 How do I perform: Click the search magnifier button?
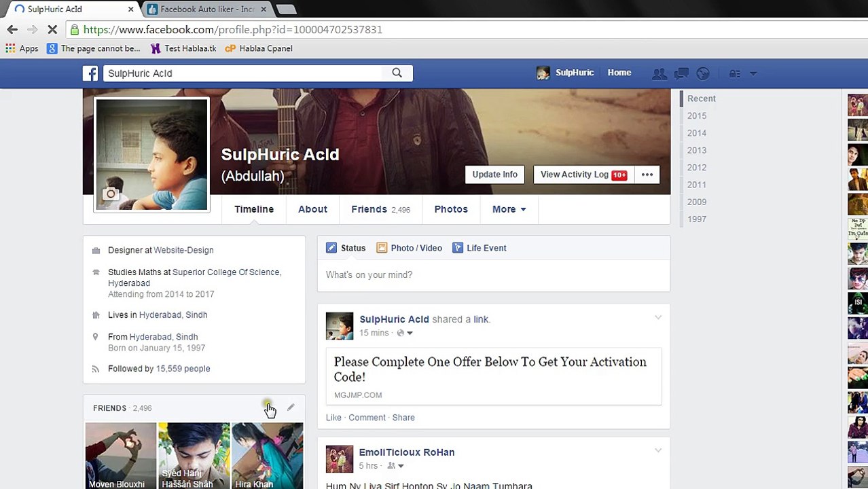397,73
